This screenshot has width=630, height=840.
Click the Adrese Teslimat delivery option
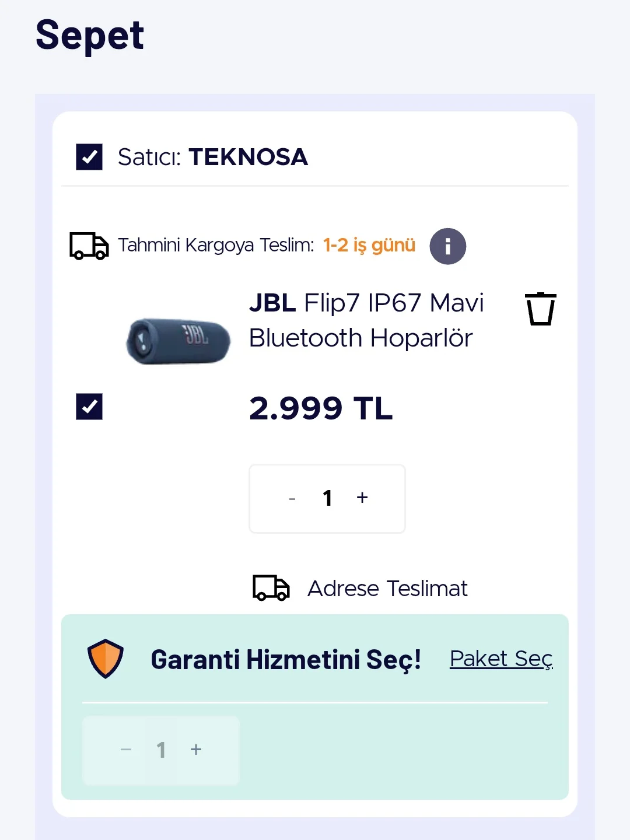click(387, 589)
